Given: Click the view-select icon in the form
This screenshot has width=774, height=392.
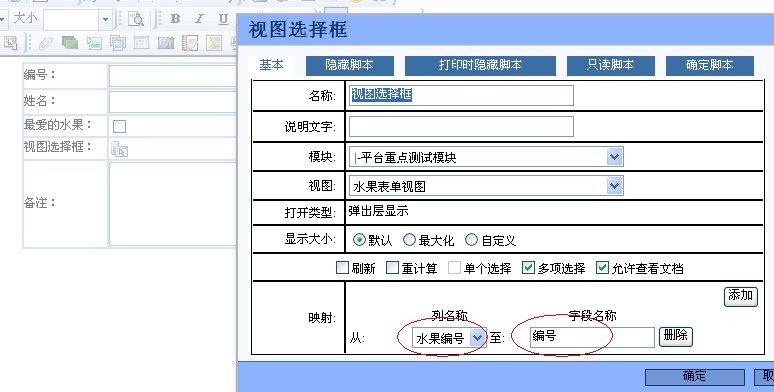Looking at the screenshot, I should point(119,149).
